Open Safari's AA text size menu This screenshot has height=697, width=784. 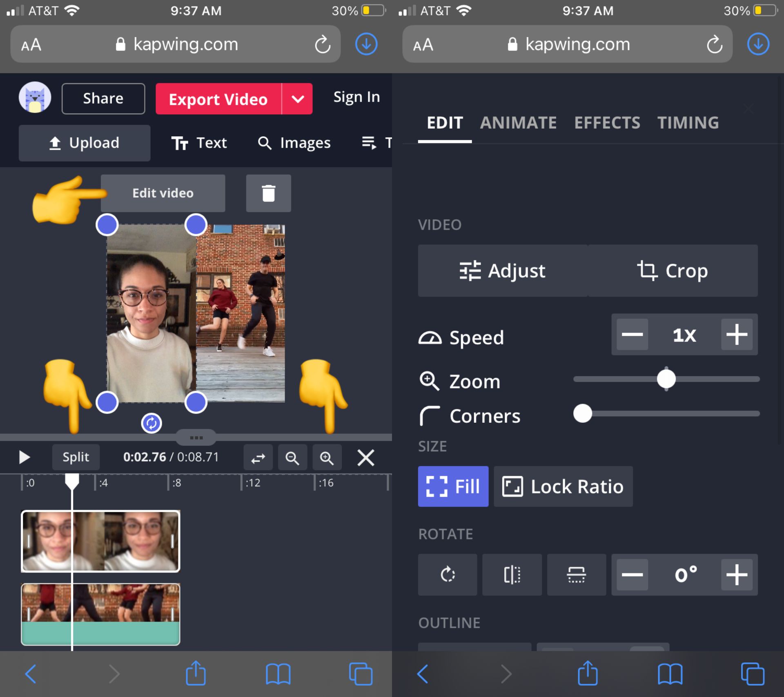pyautogui.click(x=31, y=44)
